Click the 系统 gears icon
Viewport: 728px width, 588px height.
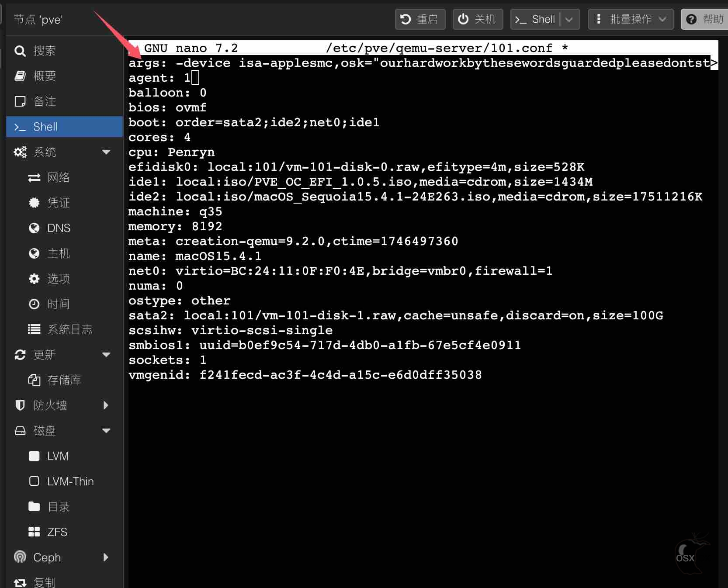[20, 152]
